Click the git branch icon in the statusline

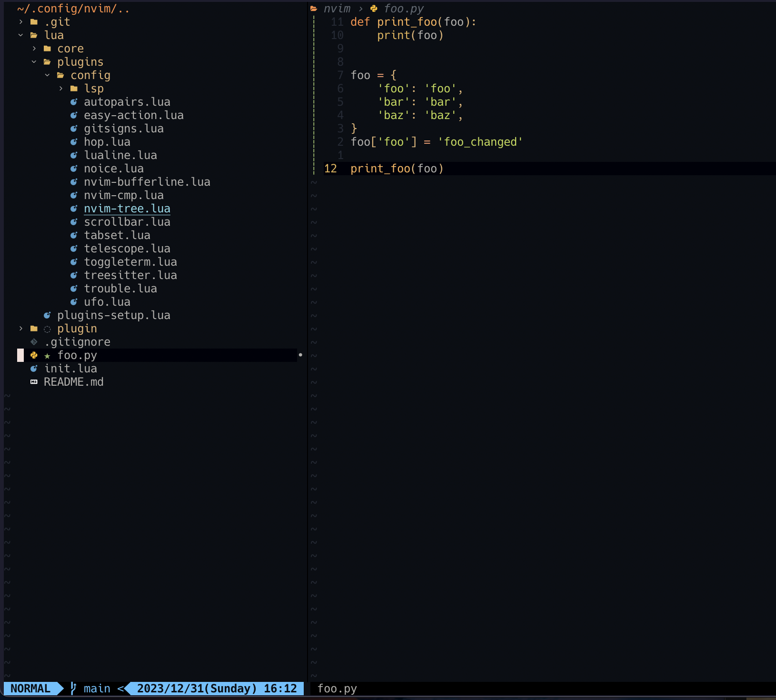tap(72, 688)
